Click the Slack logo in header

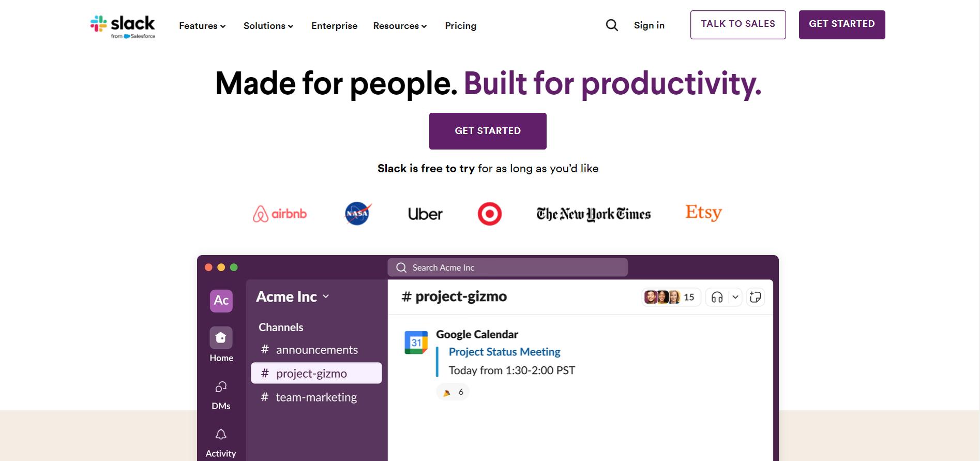click(123, 26)
